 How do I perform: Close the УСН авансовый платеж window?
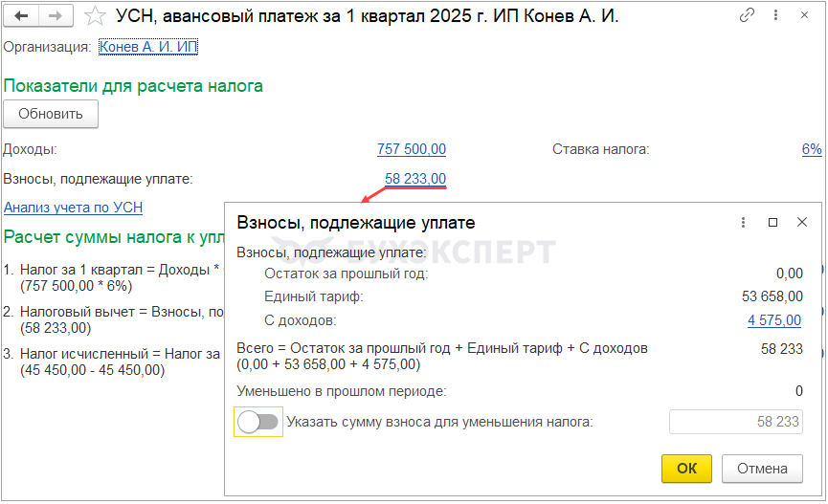click(804, 15)
